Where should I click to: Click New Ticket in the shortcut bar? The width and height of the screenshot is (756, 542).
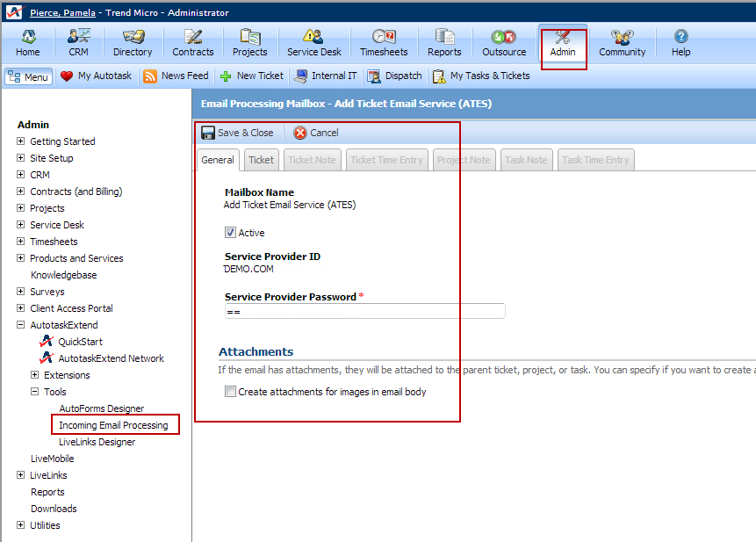pyautogui.click(x=252, y=76)
